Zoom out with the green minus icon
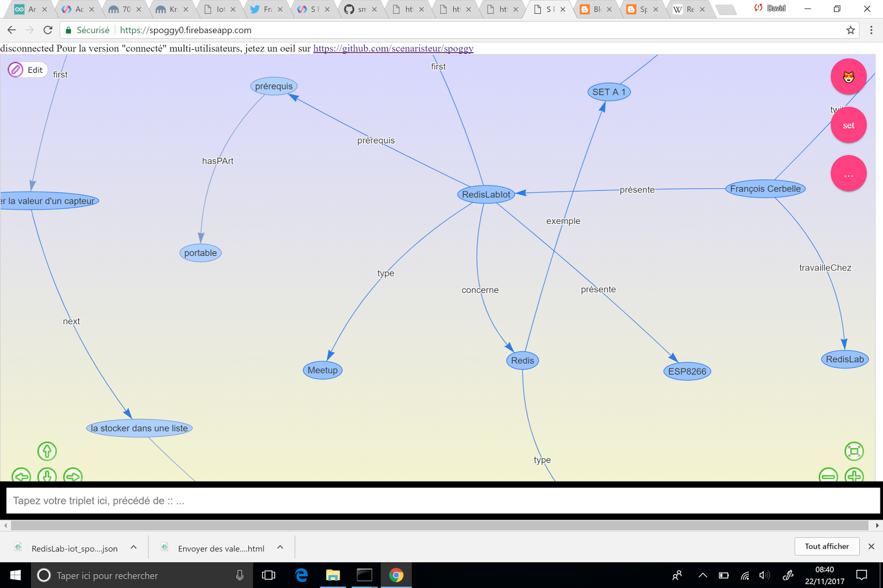Screen dimensions: 883x588 click(x=828, y=475)
